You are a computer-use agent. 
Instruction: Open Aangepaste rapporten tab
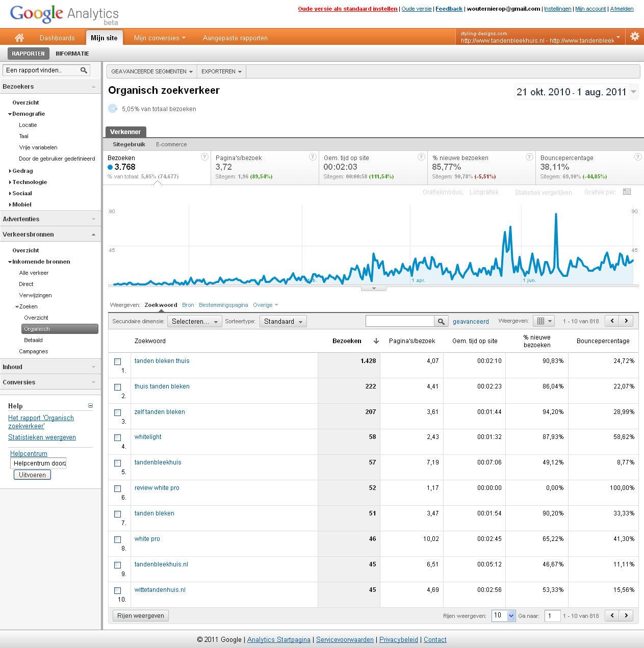point(235,38)
